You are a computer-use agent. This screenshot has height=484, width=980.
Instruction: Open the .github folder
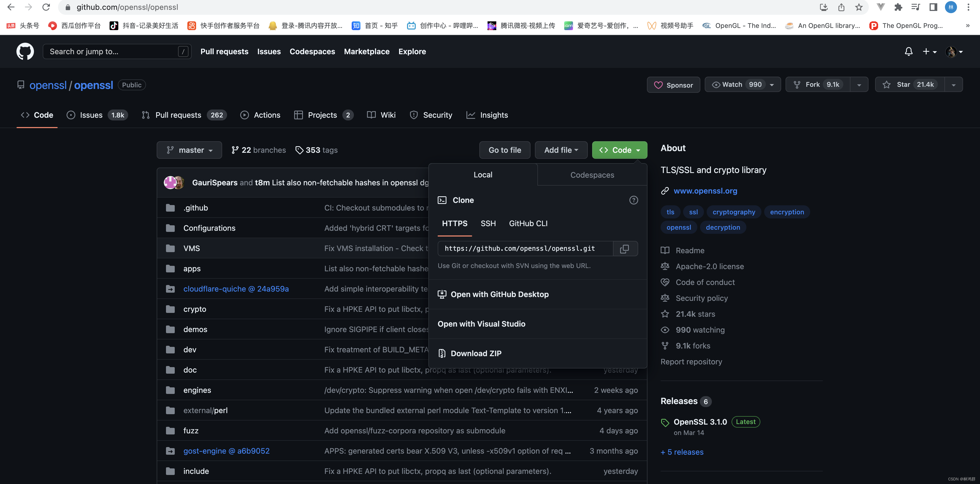[x=196, y=208]
